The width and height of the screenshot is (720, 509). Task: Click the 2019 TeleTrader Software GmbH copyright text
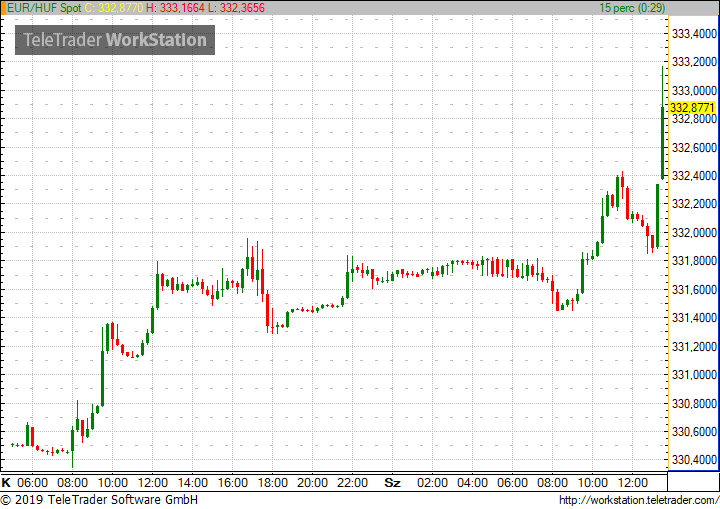tap(99, 500)
